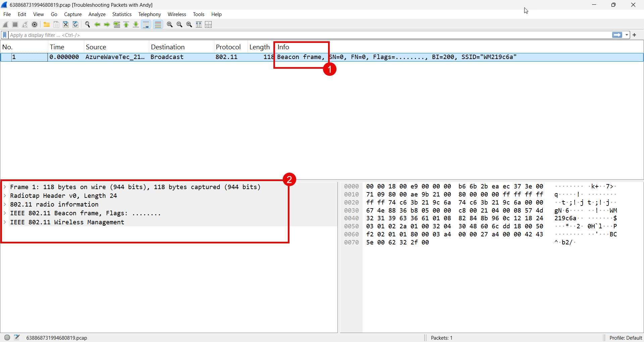Open the find packet magnifier tool

tap(87, 24)
